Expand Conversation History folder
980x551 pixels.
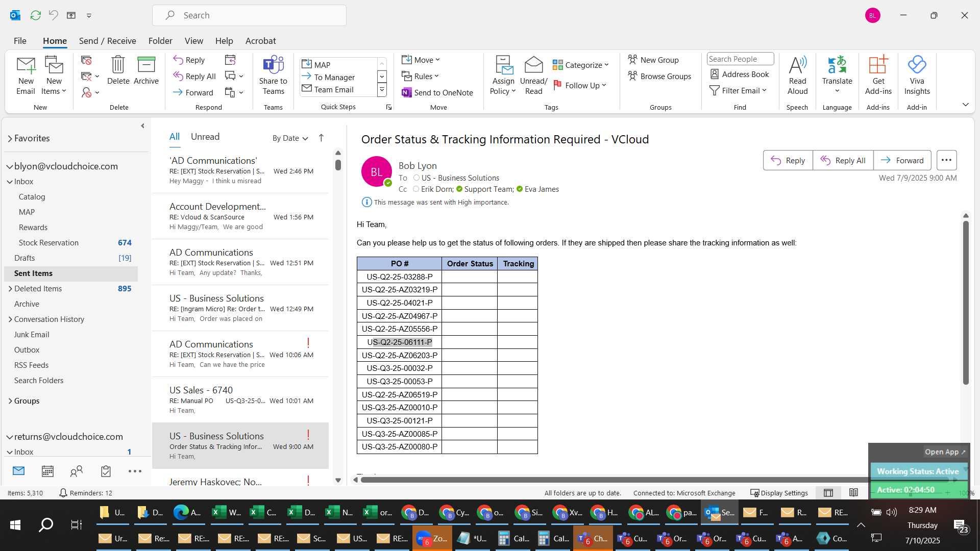pos(10,319)
